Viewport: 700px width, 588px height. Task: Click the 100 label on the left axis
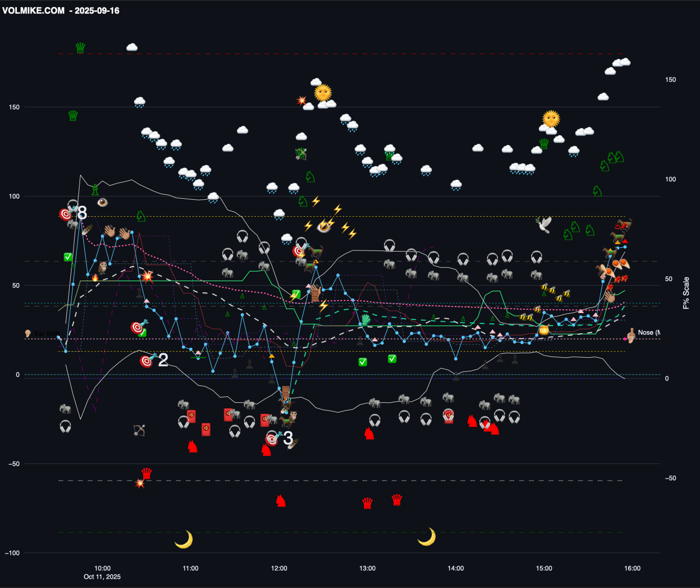point(14,197)
